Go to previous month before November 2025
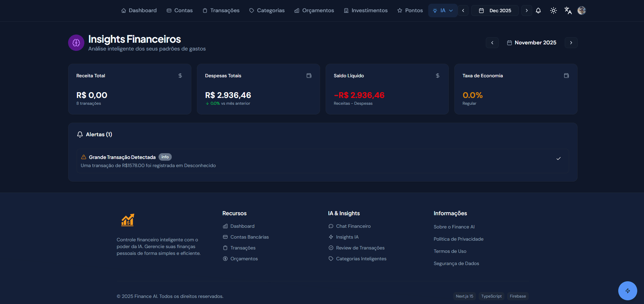This screenshot has height=304, width=644. click(x=492, y=43)
